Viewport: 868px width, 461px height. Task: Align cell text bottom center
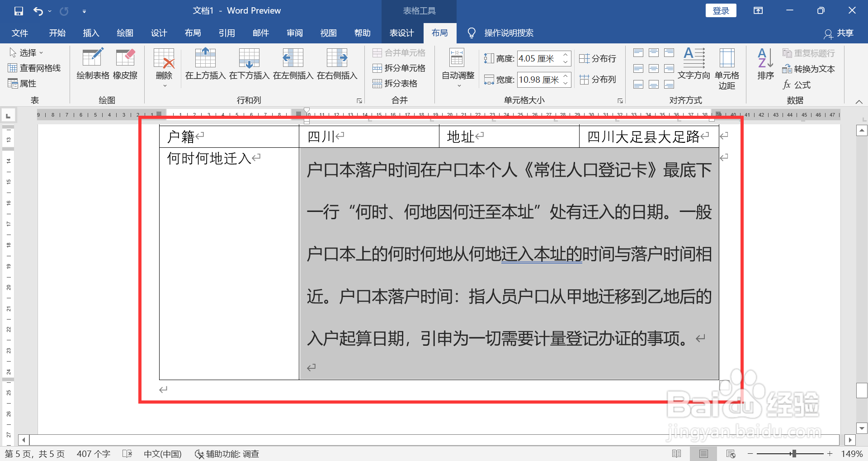click(x=654, y=85)
